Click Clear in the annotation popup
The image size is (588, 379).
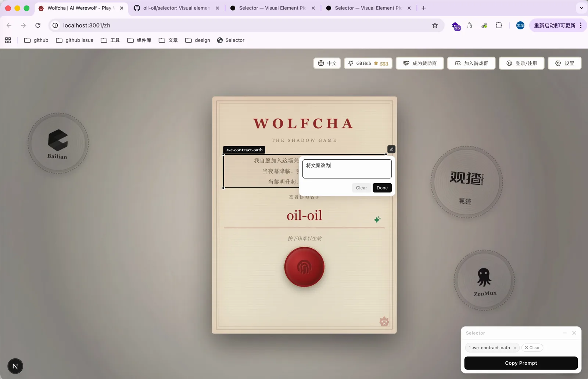pos(361,188)
